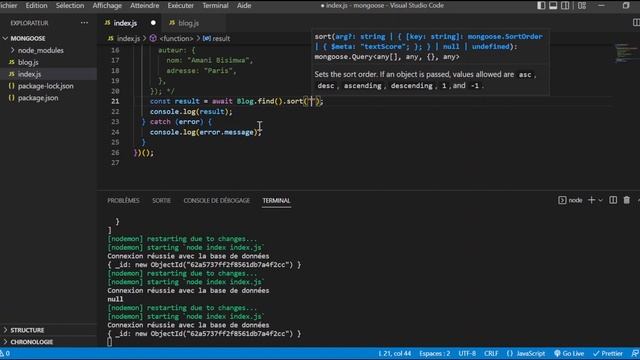Select the node terminal instance

(x=570, y=200)
